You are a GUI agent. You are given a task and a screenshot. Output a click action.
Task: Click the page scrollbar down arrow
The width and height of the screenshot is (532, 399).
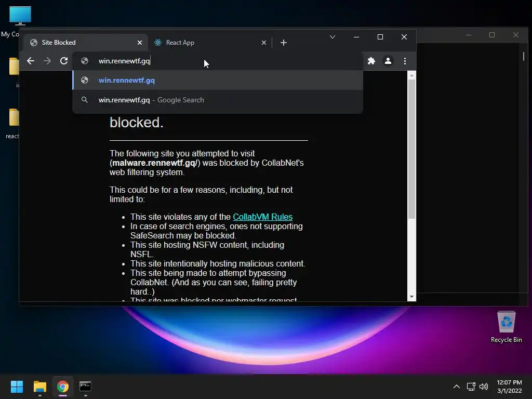pos(411,297)
